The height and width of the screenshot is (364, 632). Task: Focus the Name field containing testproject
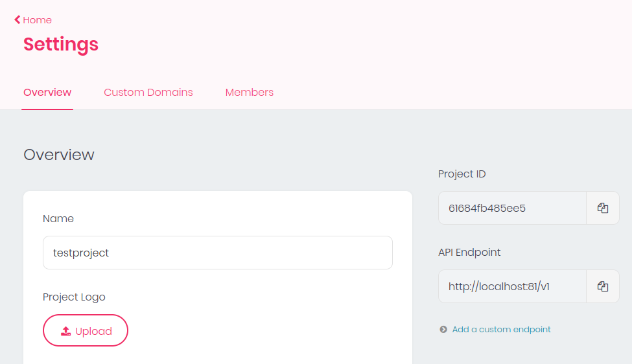click(x=218, y=253)
